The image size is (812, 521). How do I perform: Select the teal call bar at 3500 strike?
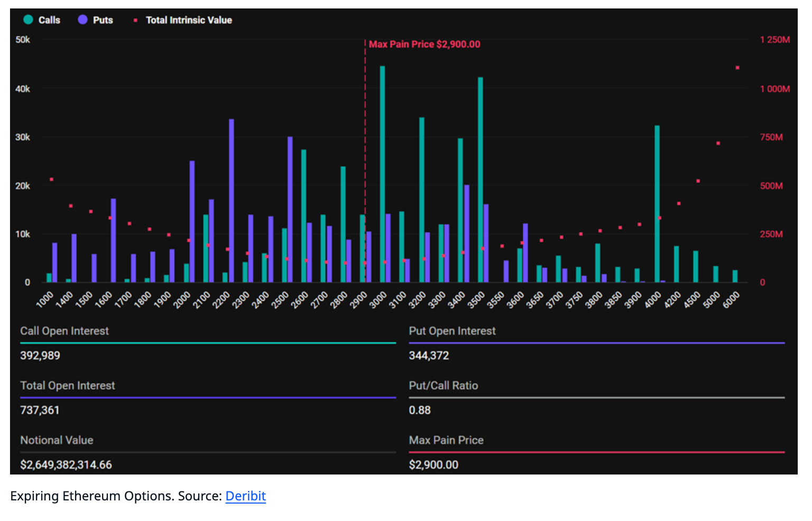(x=480, y=180)
